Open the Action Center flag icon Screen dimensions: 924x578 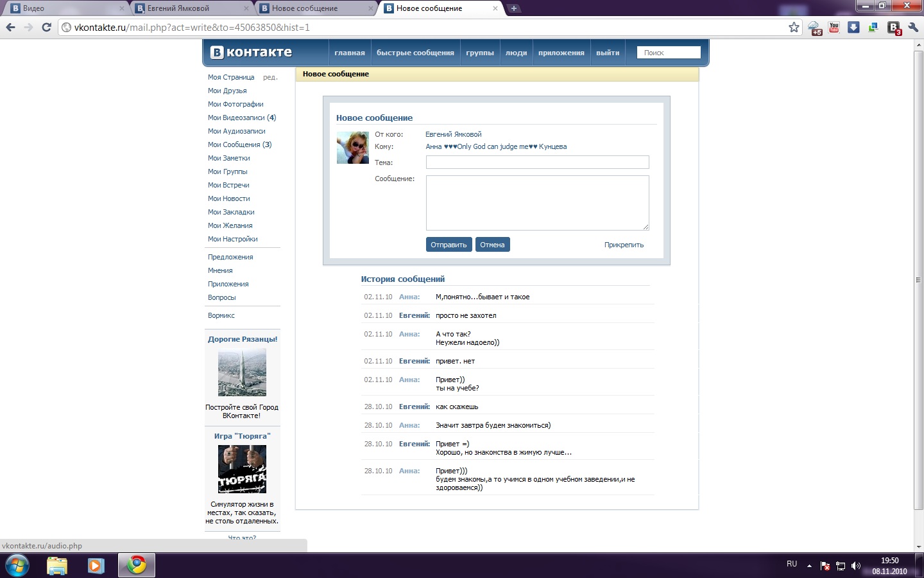point(825,566)
